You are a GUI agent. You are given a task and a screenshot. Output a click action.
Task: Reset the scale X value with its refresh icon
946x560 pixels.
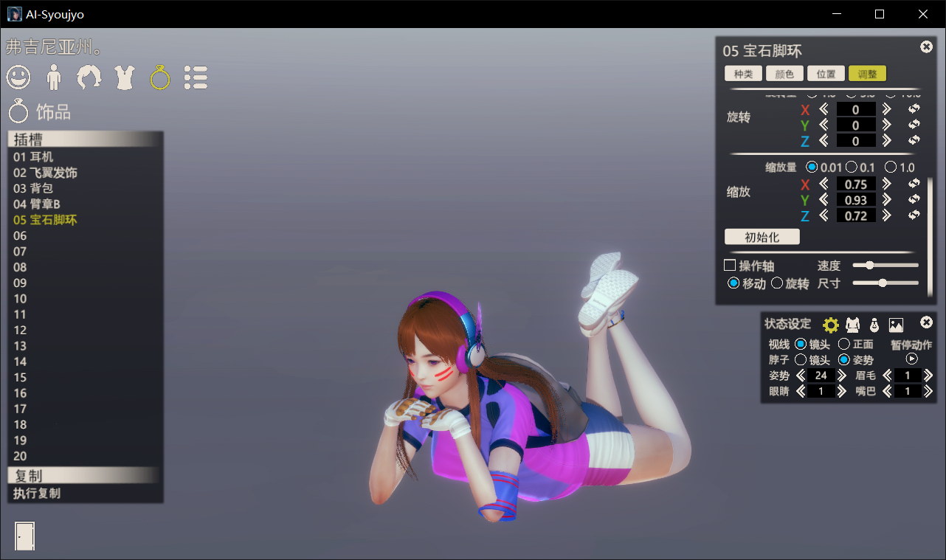pyautogui.click(x=914, y=184)
